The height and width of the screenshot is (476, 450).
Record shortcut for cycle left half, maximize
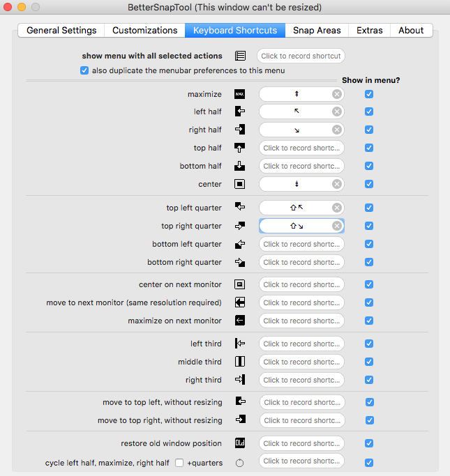(301, 461)
